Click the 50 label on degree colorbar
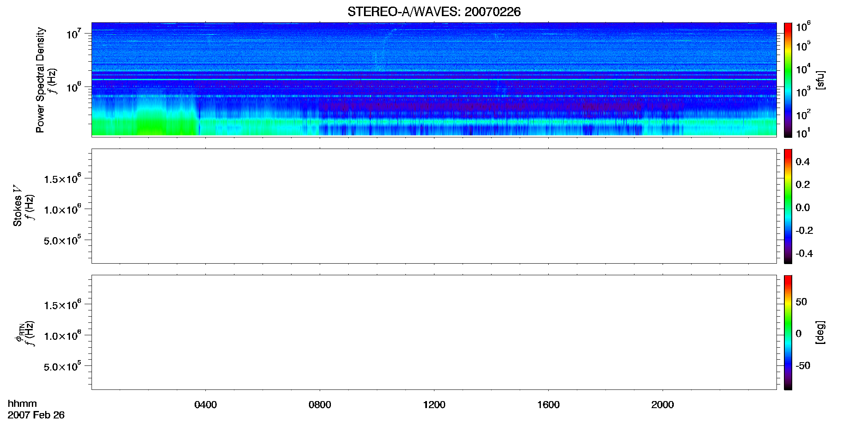Screen dimensions: 868x447 click(x=801, y=302)
